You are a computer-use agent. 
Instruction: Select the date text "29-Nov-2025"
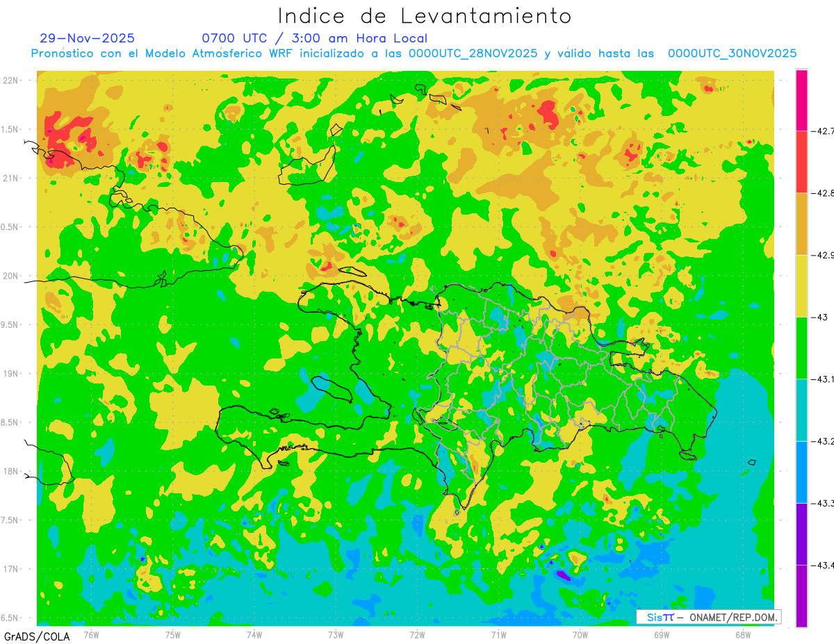(x=88, y=38)
